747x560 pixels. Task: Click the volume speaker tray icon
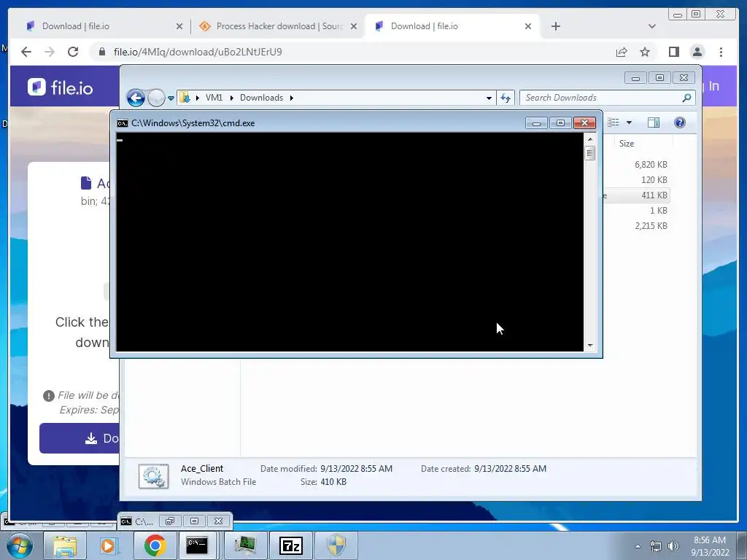click(x=673, y=546)
